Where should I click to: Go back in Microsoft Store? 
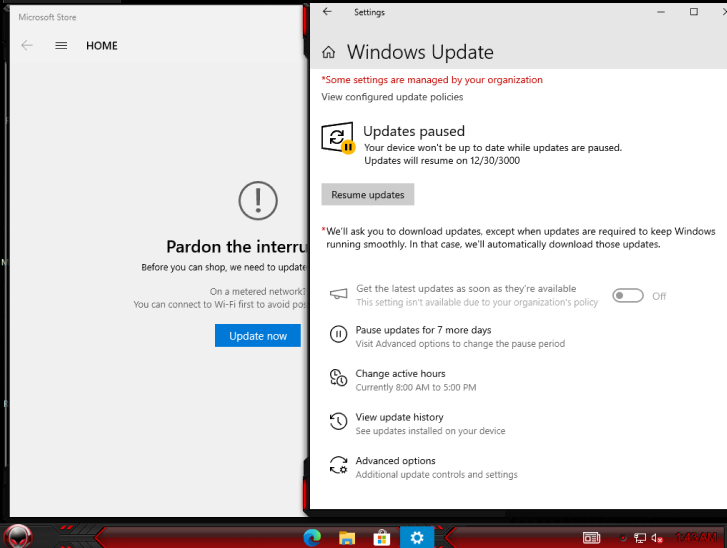[x=27, y=45]
